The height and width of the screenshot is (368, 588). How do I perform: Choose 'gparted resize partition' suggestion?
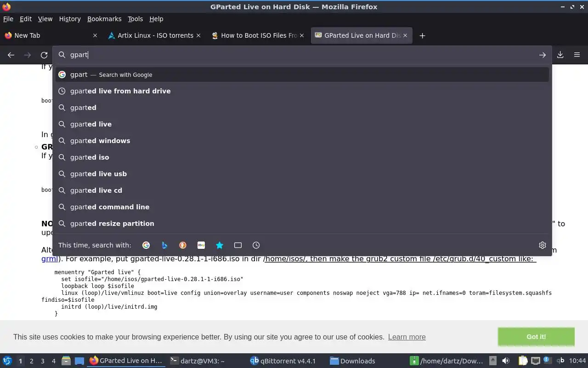tap(302, 224)
